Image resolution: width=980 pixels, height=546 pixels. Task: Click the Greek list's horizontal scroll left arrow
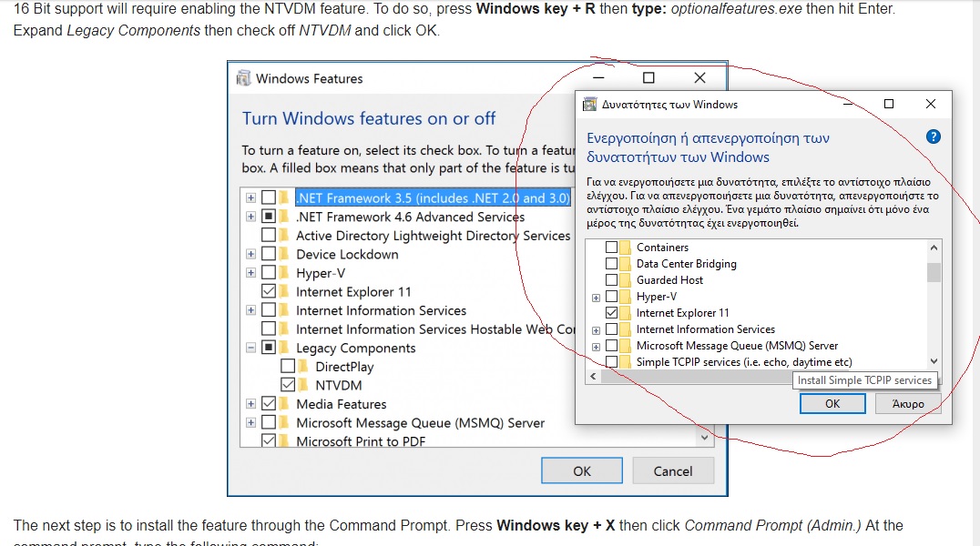click(593, 376)
